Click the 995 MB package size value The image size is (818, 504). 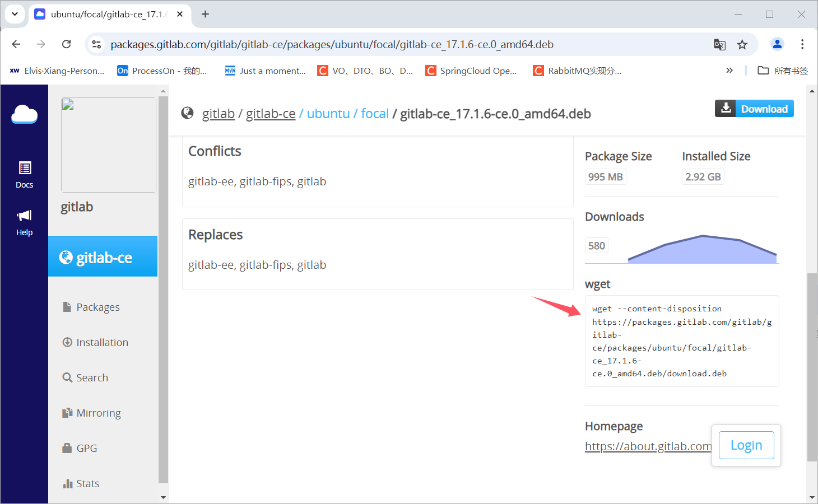click(x=606, y=177)
